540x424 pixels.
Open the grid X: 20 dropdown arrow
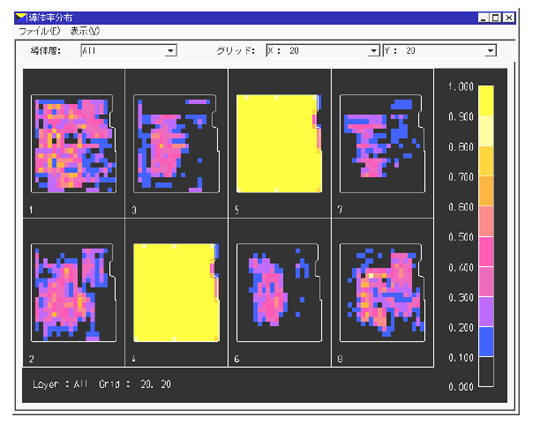pyautogui.click(x=373, y=51)
